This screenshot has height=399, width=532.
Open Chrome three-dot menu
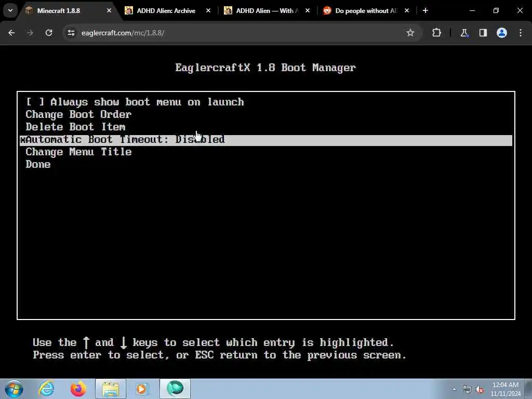[x=521, y=33]
